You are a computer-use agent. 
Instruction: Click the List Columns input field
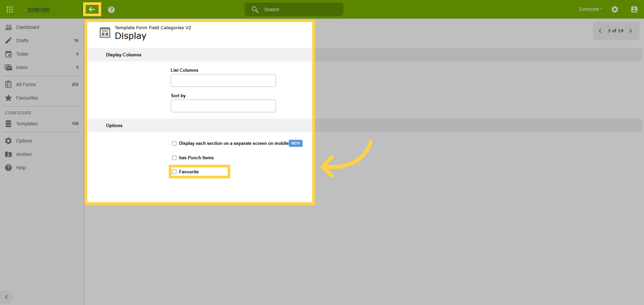click(x=223, y=80)
